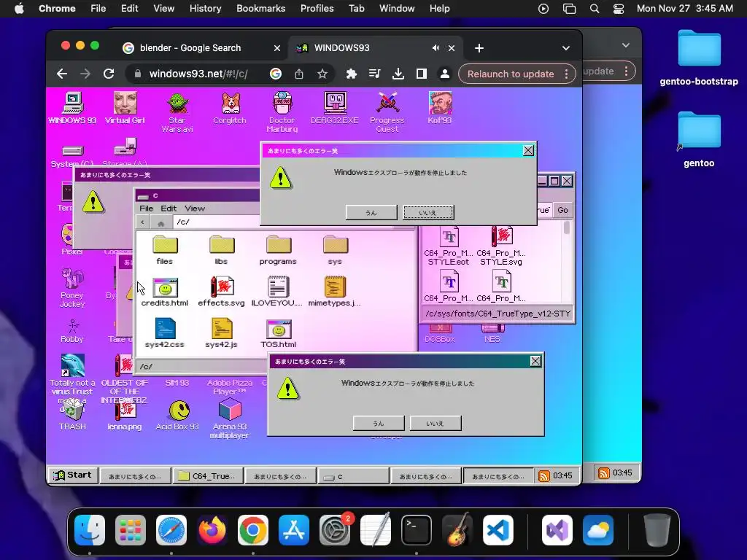
Task: Open the WINDOWS 93 desktop icon
Action: coord(72,108)
